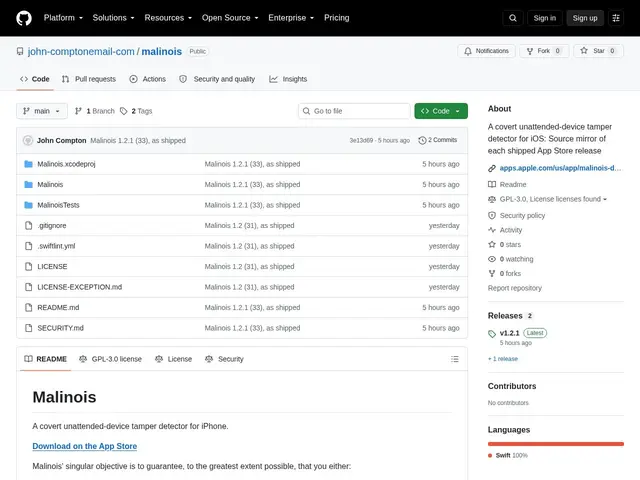Click the tag icon beside v1.2.1 release

pyautogui.click(x=492, y=334)
